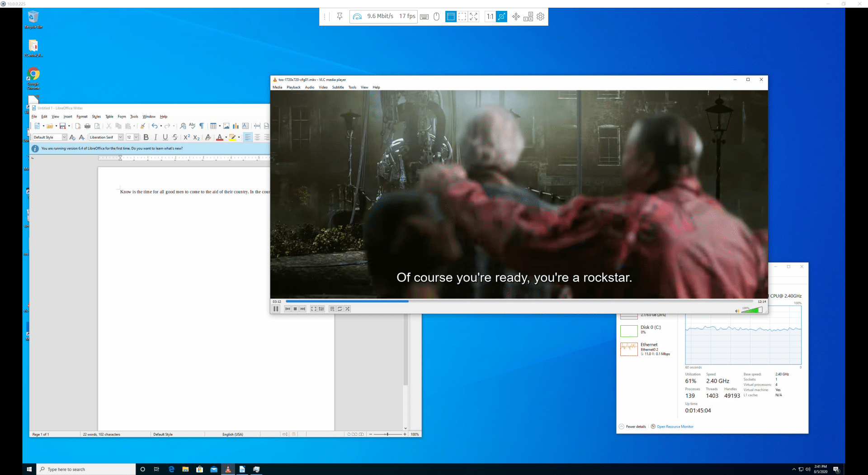Toggle VLC random shuffle
The width and height of the screenshot is (868, 475).
click(x=348, y=309)
